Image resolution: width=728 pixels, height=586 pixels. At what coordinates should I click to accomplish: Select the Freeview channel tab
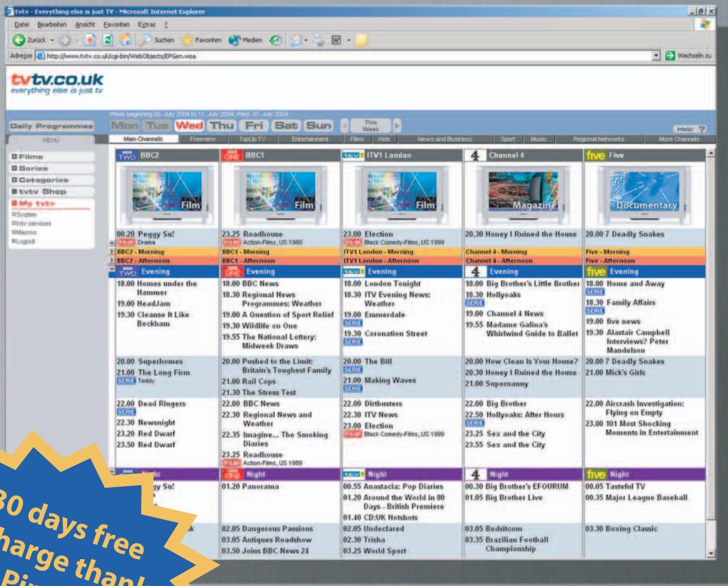pyautogui.click(x=202, y=139)
